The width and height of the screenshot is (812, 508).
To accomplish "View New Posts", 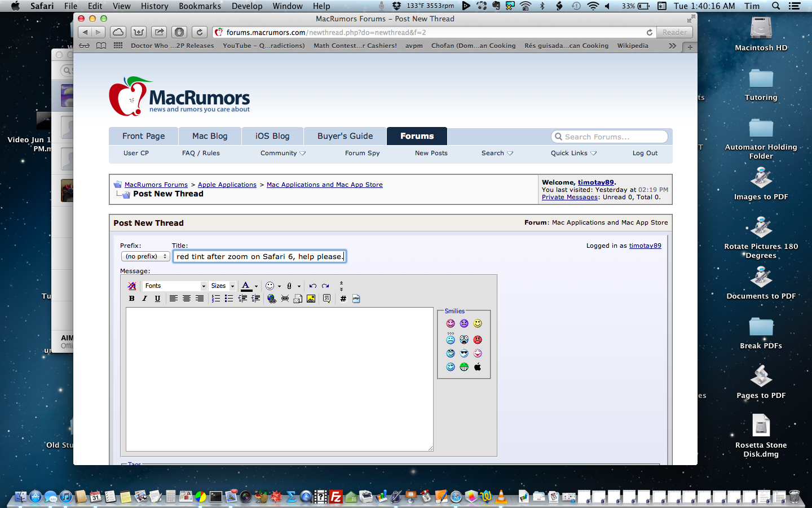I will tap(431, 154).
